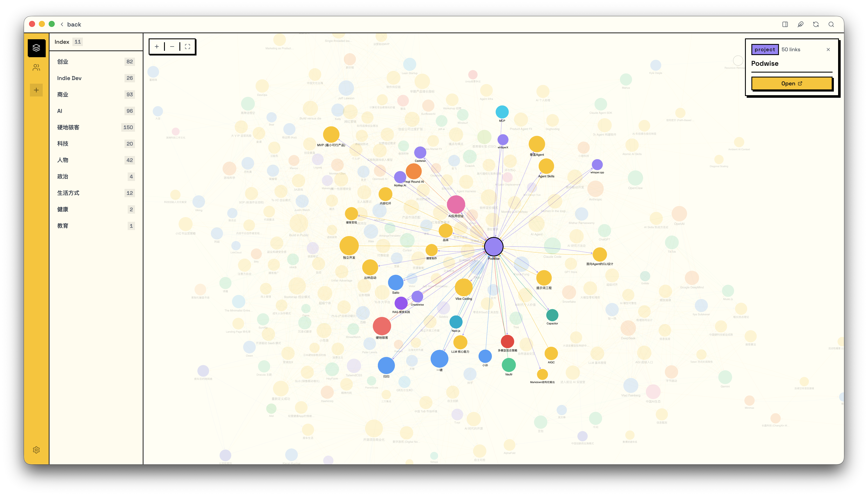This screenshot has width=868, height=496.
Task: Select the 创业 index category
Action: point(96,62)
